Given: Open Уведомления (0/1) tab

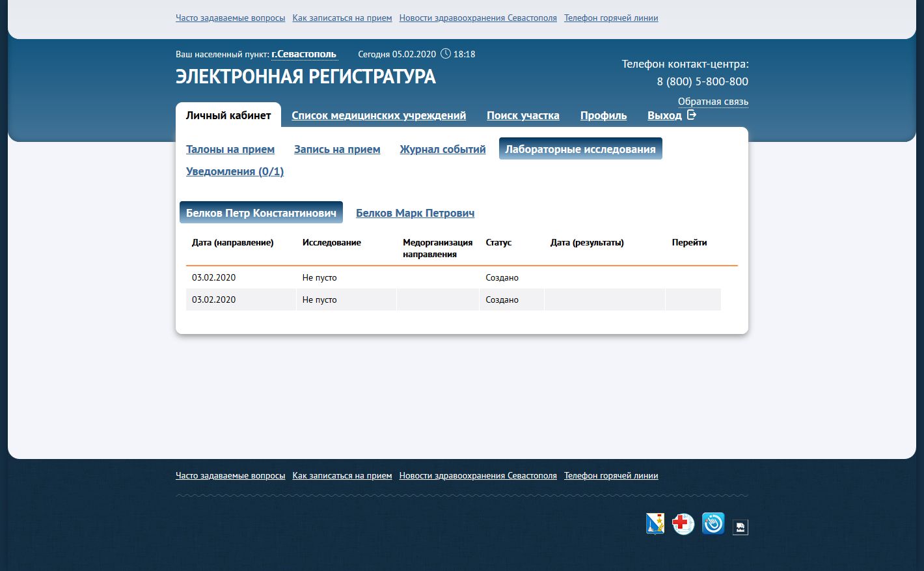Looking at the screenshot, I should click(235, 171).
